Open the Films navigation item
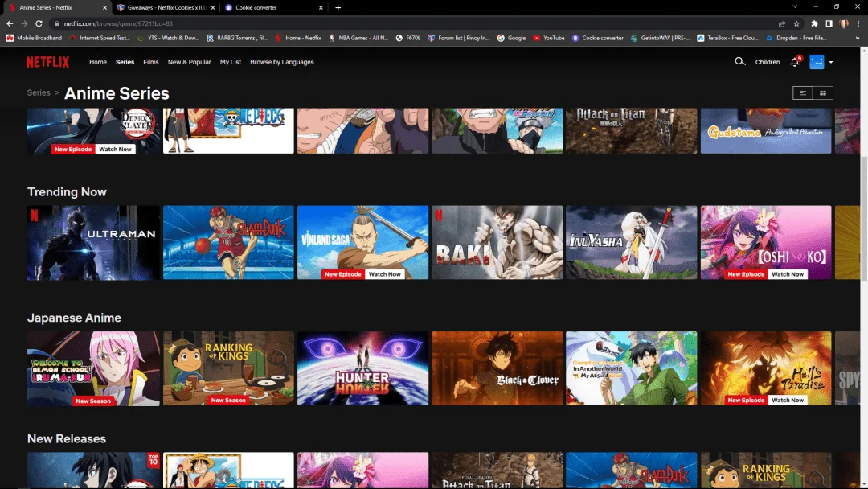 150,62
